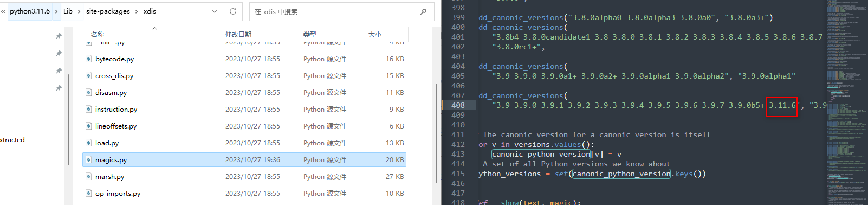This screenshot has width=868, height=205.
Task: Click the magics.py file icon
Action: (x=88, y=159)
